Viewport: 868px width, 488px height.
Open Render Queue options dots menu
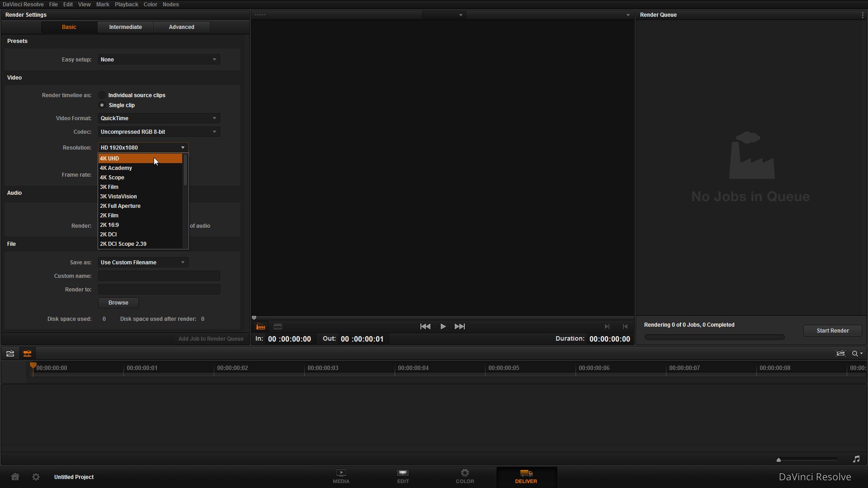[863, 15]
